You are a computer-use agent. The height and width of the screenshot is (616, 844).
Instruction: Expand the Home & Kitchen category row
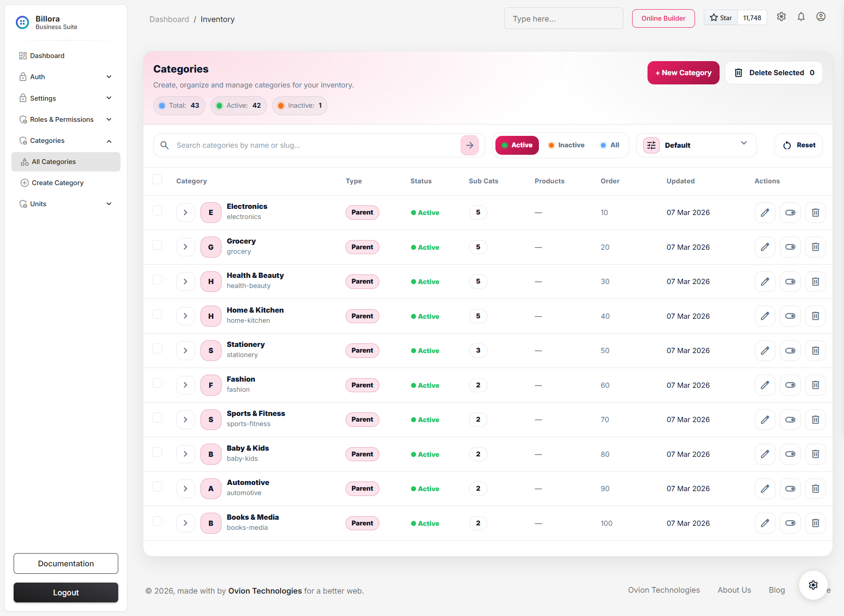tap(185, 316)
